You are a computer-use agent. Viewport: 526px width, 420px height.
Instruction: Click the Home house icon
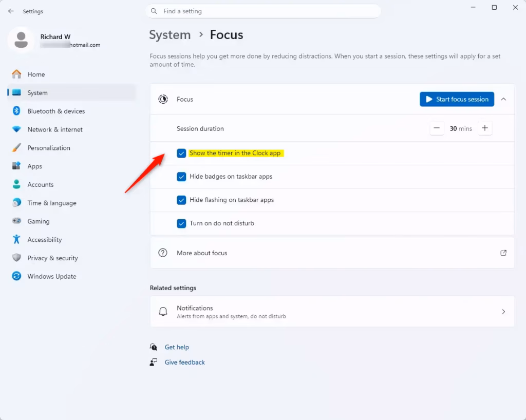(16, 74)
